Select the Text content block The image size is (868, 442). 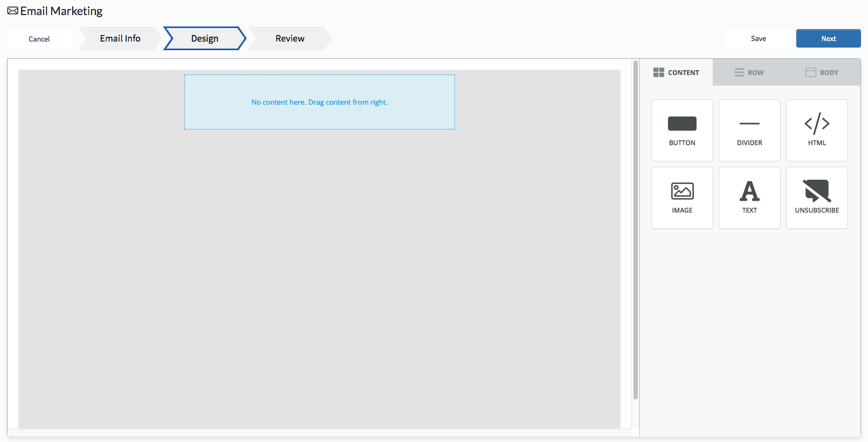(x=749, y=198)
